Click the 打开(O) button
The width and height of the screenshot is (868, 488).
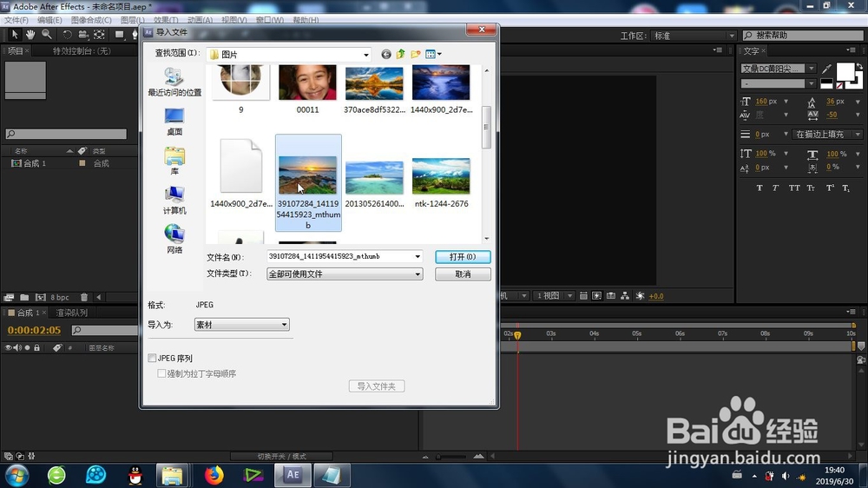[463, 257]
